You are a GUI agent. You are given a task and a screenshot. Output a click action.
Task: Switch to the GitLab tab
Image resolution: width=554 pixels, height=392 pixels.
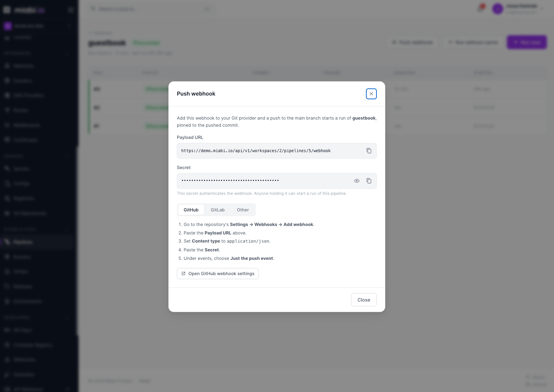218,210
